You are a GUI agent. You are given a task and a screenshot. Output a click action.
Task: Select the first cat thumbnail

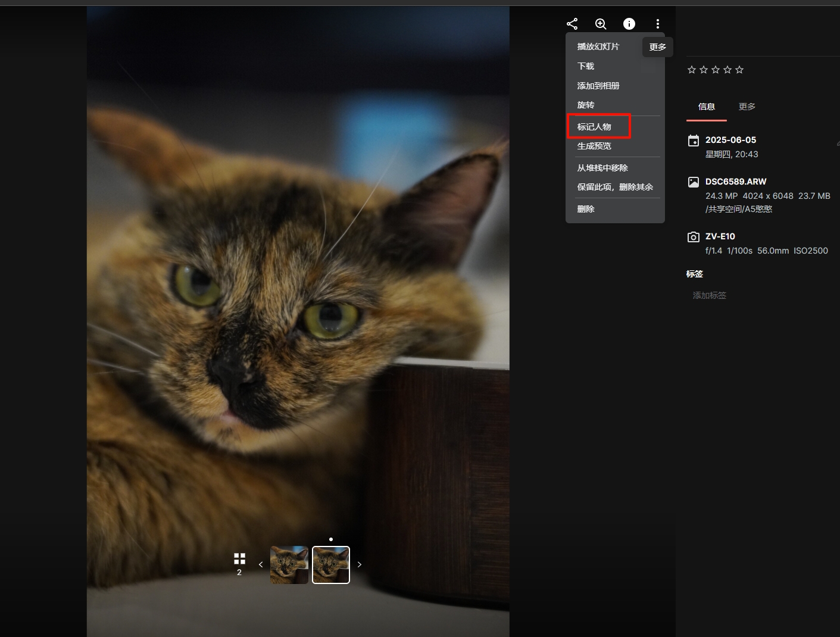(x=289, y=564)
